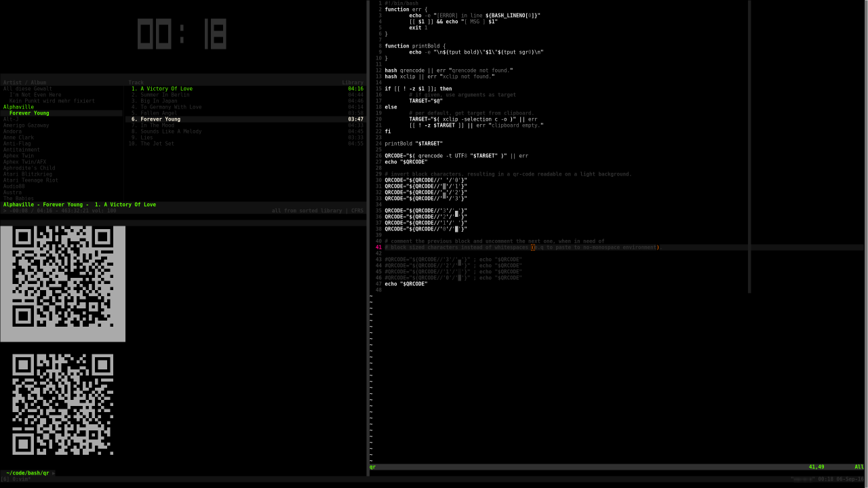Click the 'Track' column header
Screen dimensions: 868x488
[x=136, y=83]
